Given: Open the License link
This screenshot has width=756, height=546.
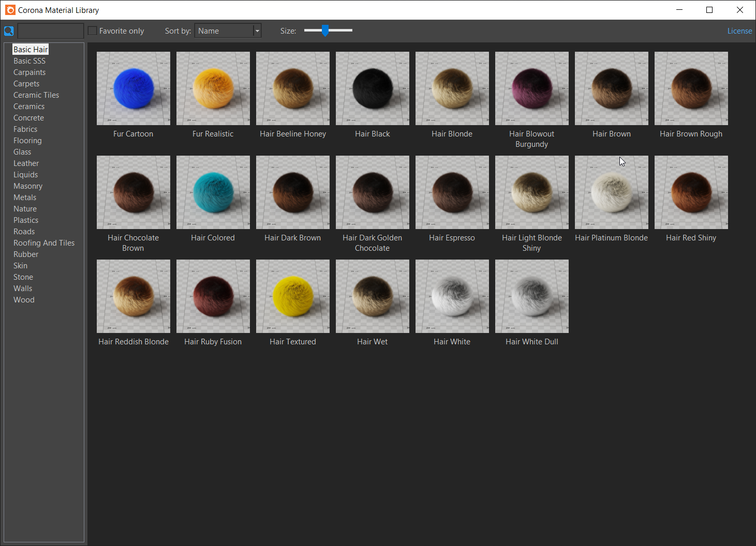Looking at the screenshot, I should click(x=739, y=31).
